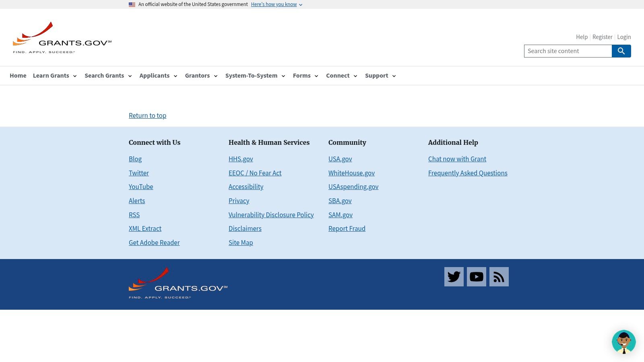Open the Frequently Asked Questions link
644x362 pixels.
click(468, 173)
